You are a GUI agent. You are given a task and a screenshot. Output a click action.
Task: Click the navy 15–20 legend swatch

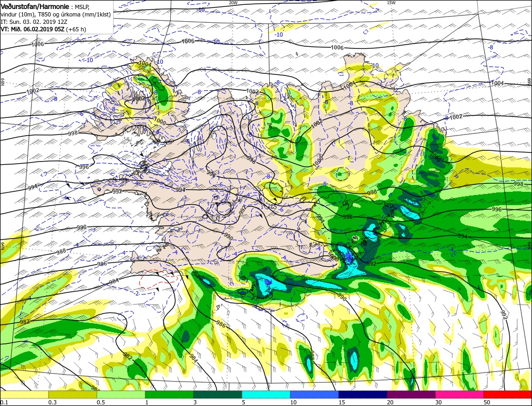coord(363,394)
